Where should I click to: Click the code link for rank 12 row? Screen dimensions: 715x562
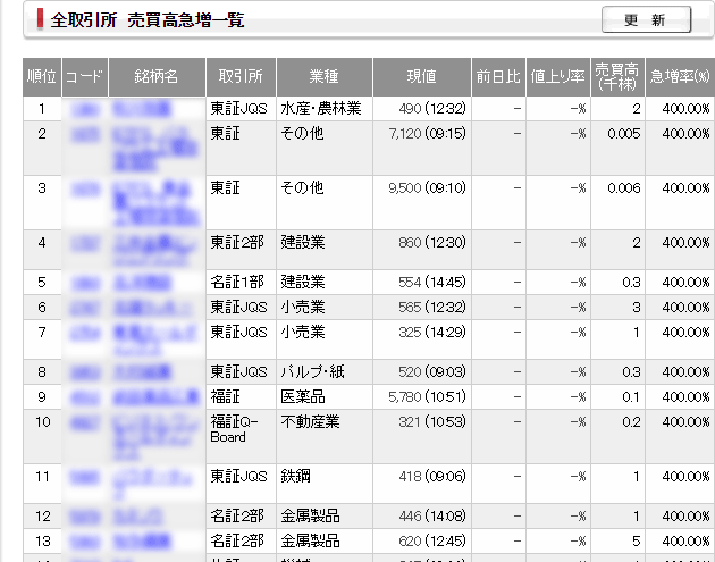85,517
